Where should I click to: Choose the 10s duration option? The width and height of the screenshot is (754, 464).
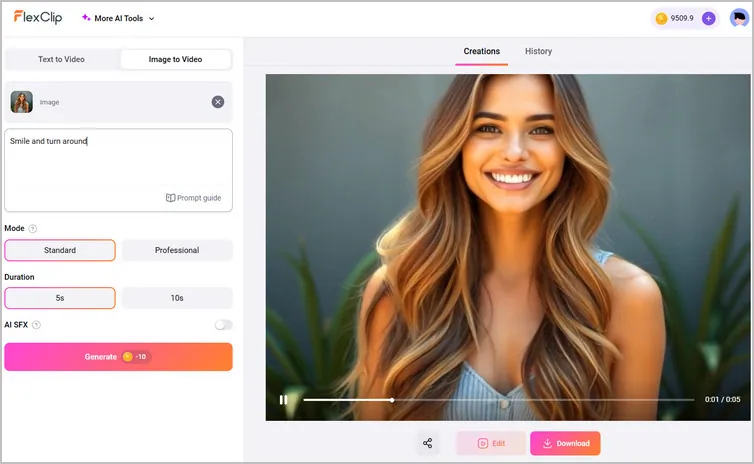177,298
